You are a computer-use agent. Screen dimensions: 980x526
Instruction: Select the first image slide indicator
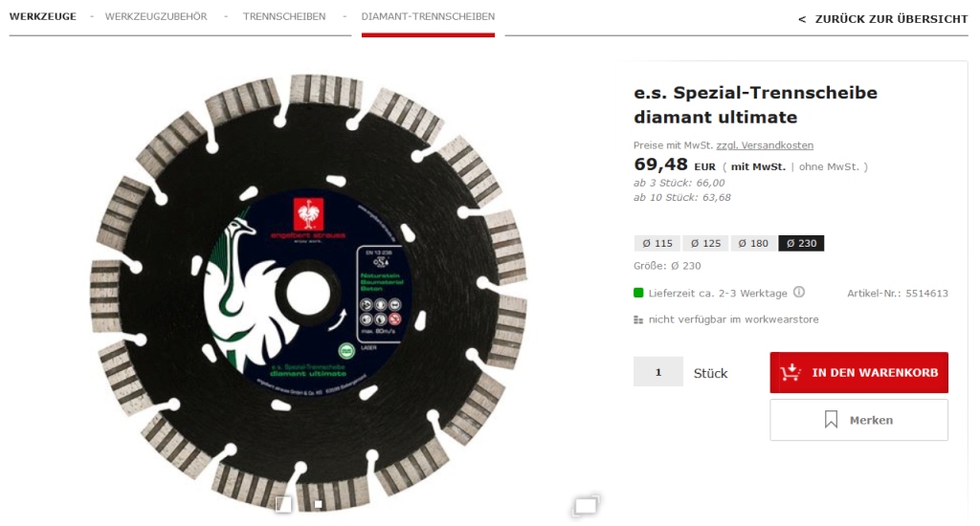point(283,503)
